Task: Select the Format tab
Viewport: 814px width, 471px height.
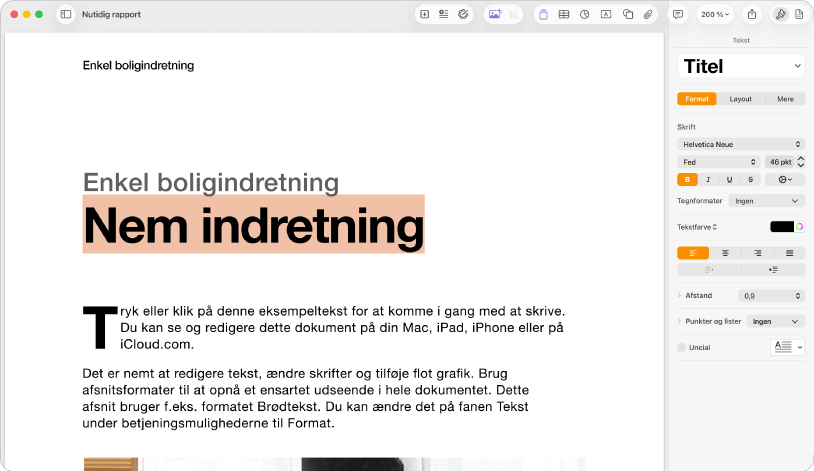Action: coord(697,99)
